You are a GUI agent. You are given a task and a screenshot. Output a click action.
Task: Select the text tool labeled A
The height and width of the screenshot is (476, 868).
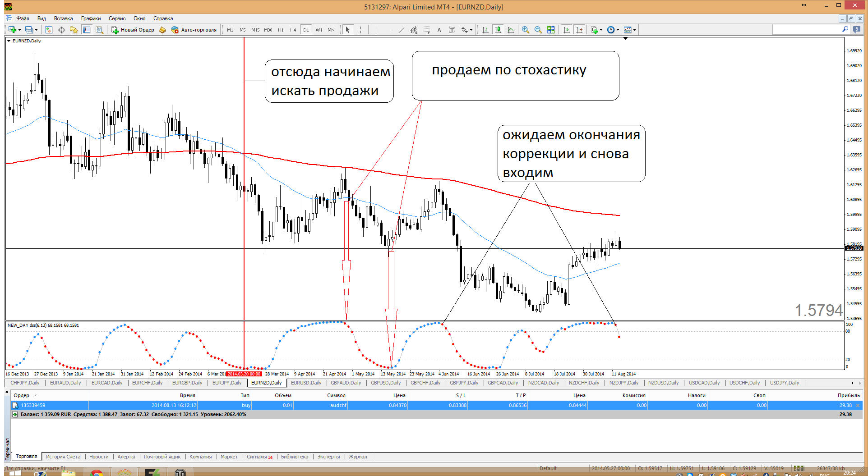pos(439,30)
